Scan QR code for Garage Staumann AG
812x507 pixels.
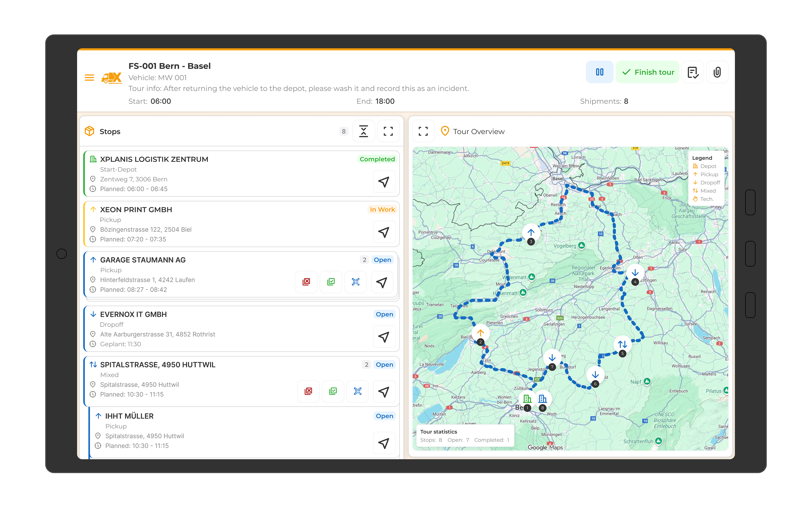pos(356,282)
